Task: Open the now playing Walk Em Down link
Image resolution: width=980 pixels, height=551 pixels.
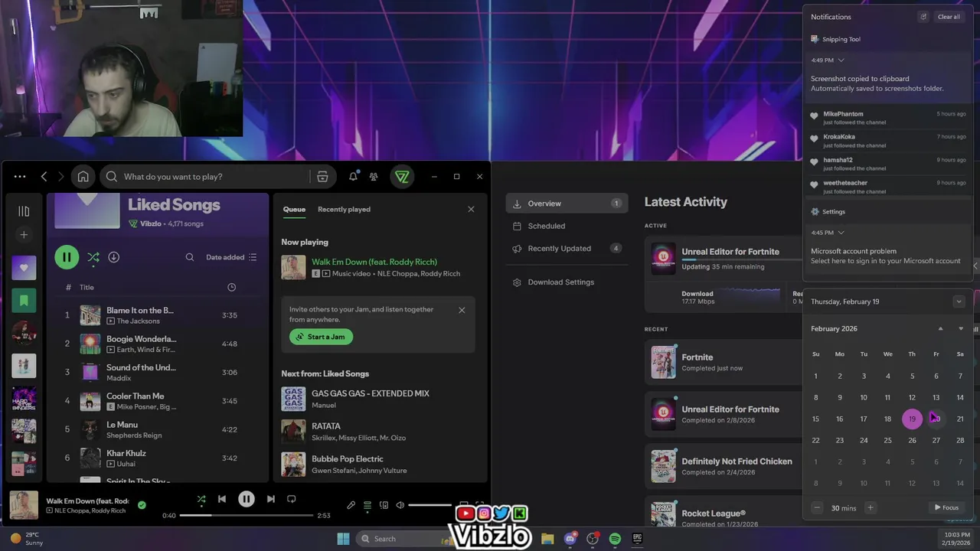Action: (x=374, y=262)
